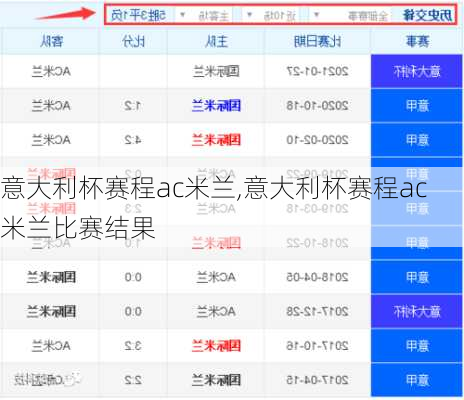
Task: Click the 0:0 score on 2018-04-05
Action: click(x=133, y=277)
